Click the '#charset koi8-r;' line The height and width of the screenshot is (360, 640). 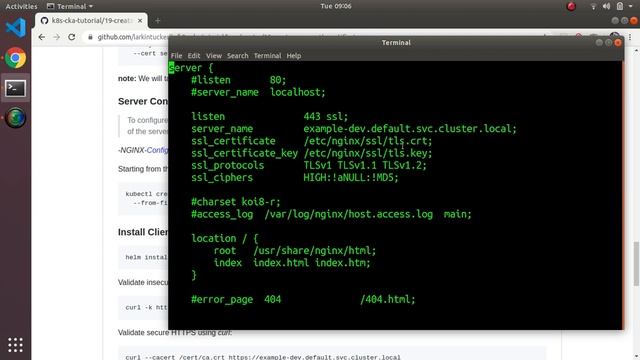(x=236, y=202)
